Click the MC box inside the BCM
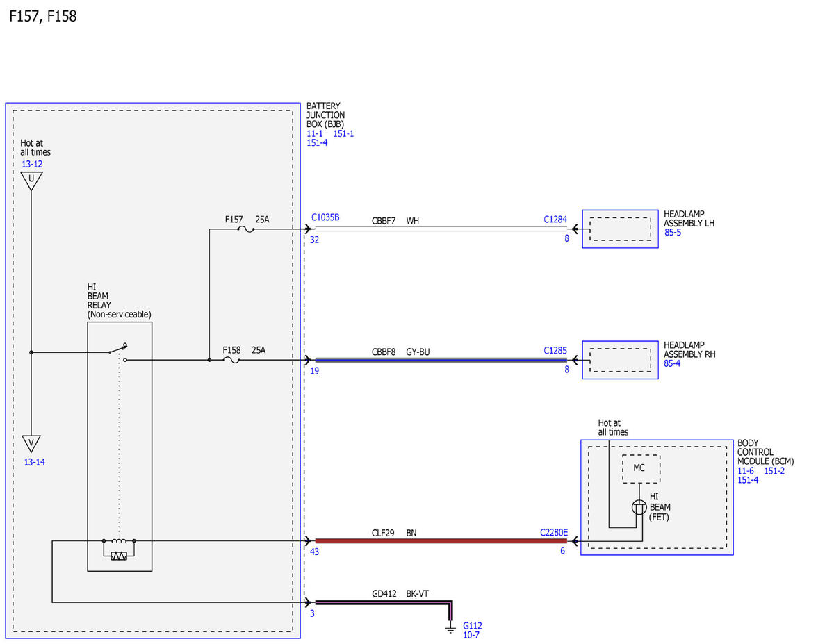Image resolution: width=834 pixels, height=644 pixels. point(641,468)
